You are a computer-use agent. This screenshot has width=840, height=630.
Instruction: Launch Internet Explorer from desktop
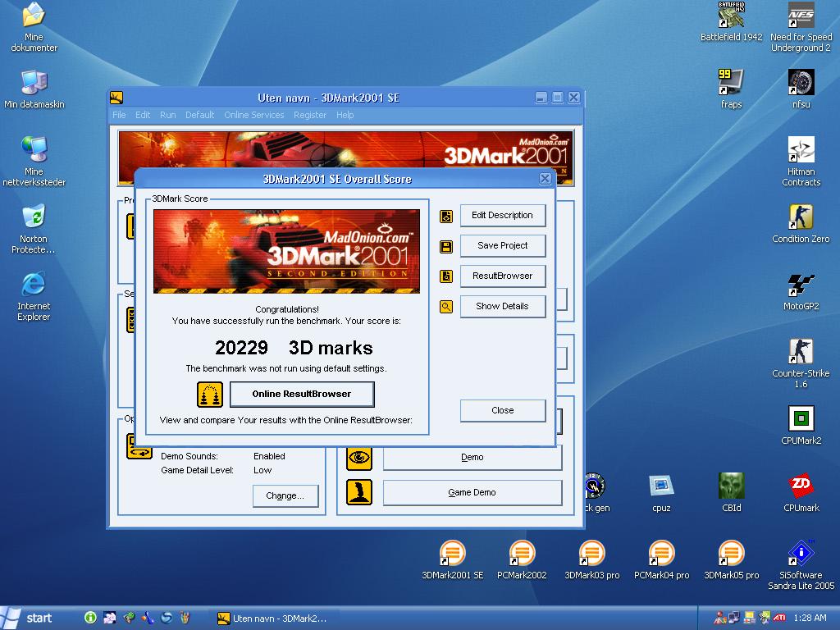click(34, 296)
